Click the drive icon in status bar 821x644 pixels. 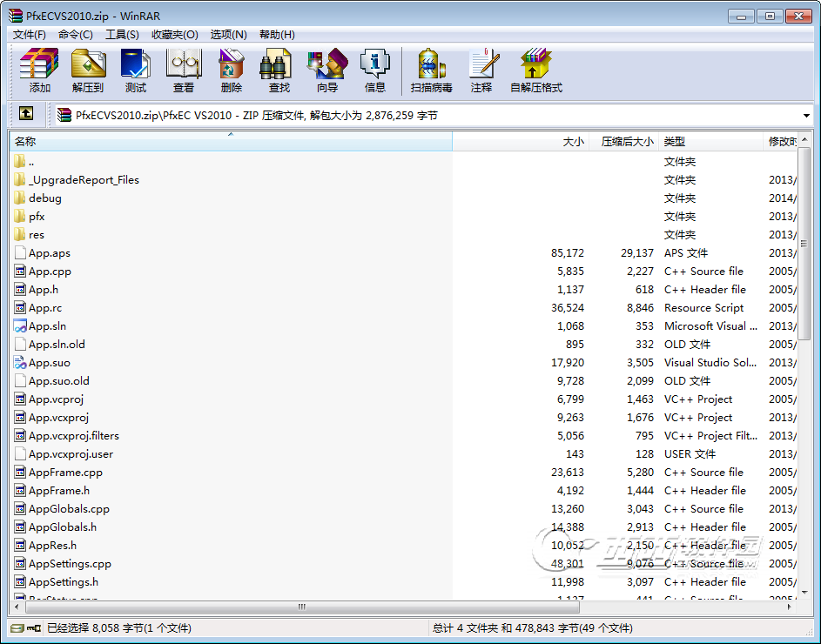[17, 627]
